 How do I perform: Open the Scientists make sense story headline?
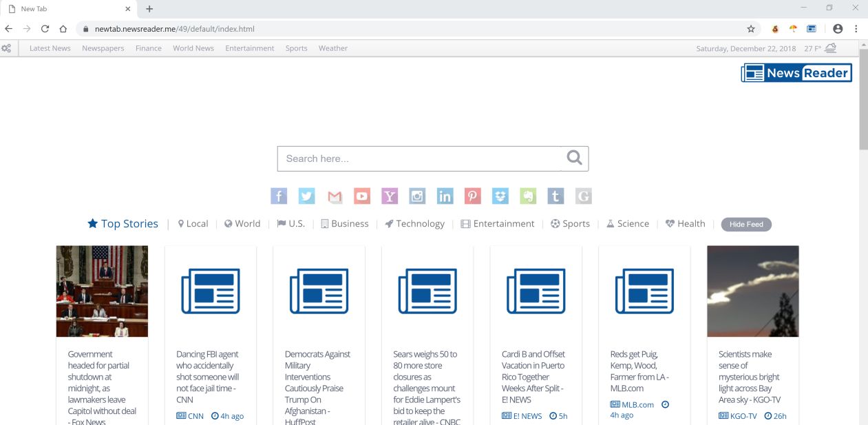tap(750, 377)
